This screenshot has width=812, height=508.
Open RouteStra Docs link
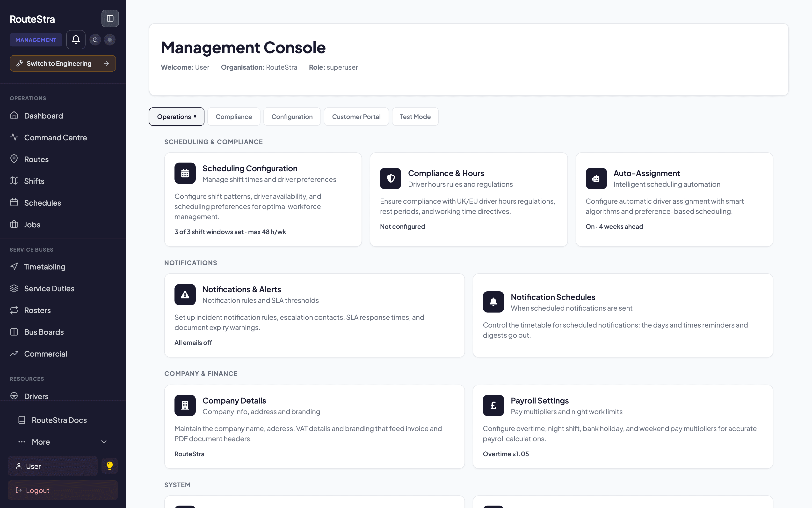coord(63,420)
